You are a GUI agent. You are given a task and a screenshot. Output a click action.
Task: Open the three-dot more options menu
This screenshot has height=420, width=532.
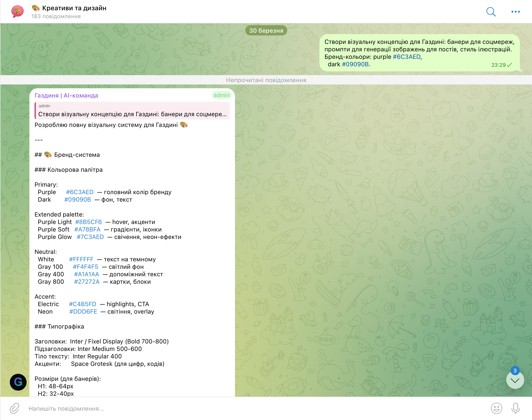tap(515, 12)
